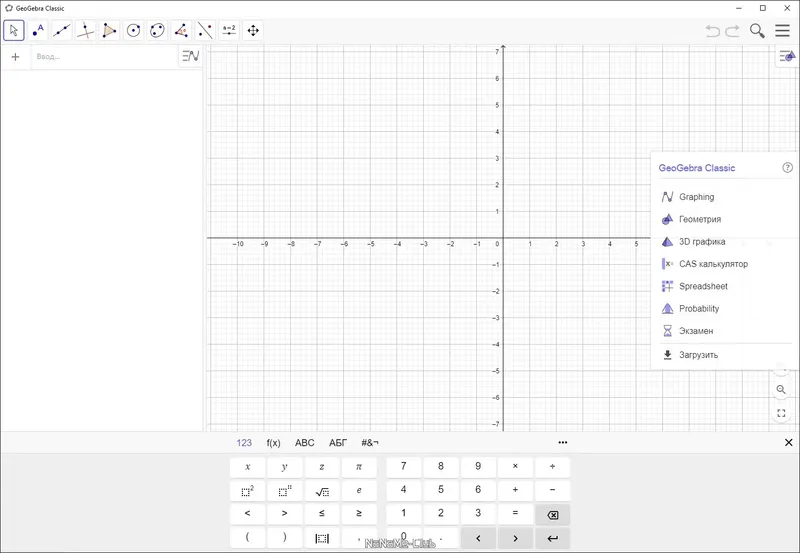This screenshot has width=800, height=553.
Task: Toggle fullscreen mode button
Action: pos(781,413)
